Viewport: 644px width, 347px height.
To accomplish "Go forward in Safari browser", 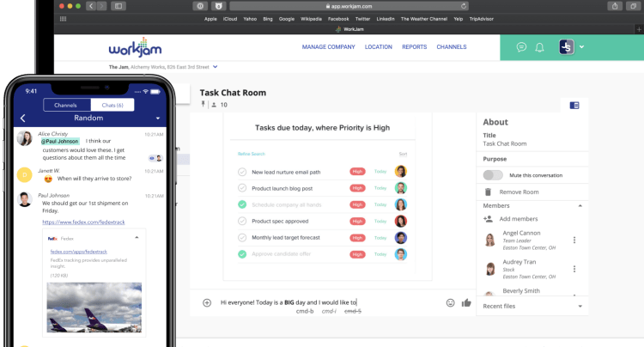I will 101,6.
